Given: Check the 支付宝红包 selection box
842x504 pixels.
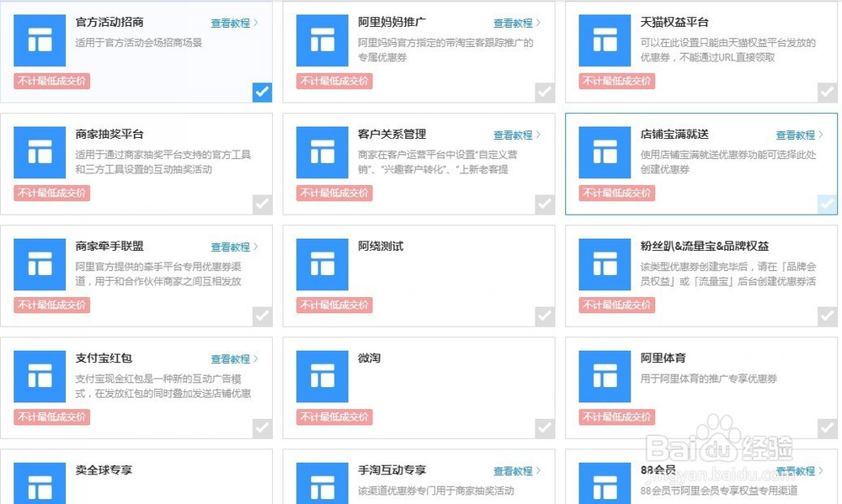Looking at the screenshot, I should 262,428.
